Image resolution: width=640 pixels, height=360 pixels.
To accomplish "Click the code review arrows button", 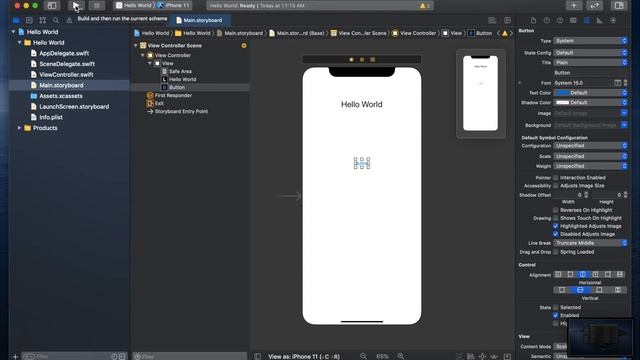I will pyautogui.click(x=594, y=5).
